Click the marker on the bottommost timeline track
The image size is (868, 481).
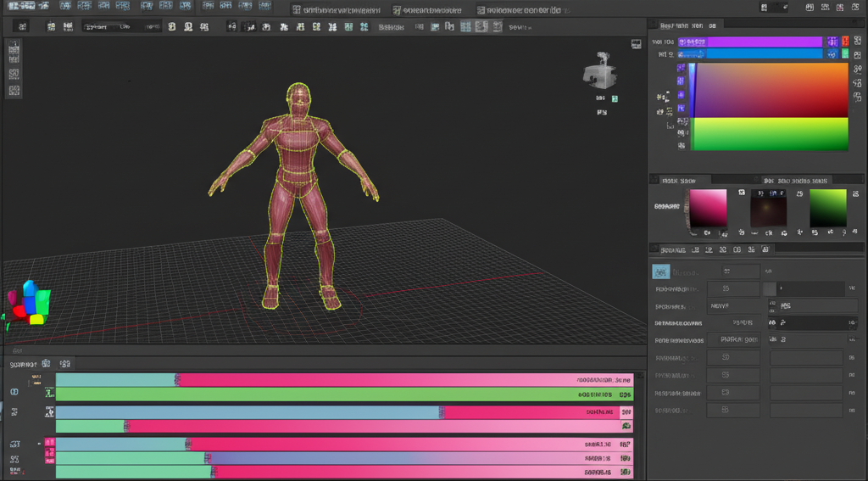click(214, 473)
